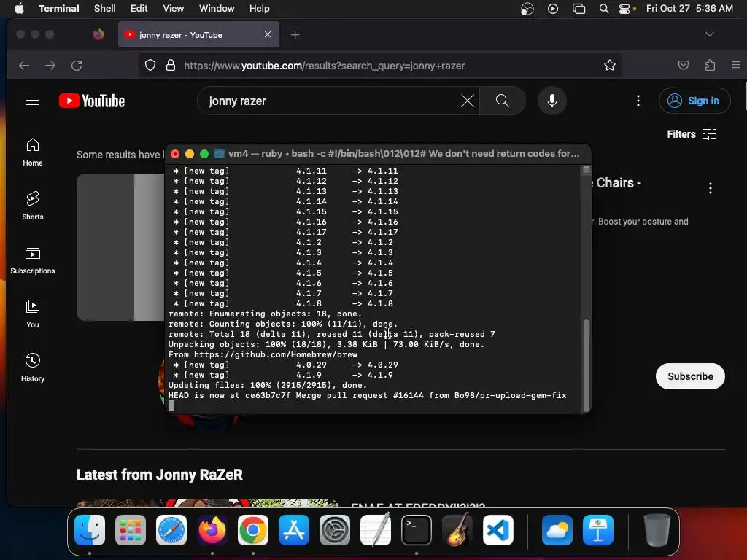This screenshot has height=560, width=747.
Task: Open System Settings from the Dock
Action: click(x=334, y=530)
